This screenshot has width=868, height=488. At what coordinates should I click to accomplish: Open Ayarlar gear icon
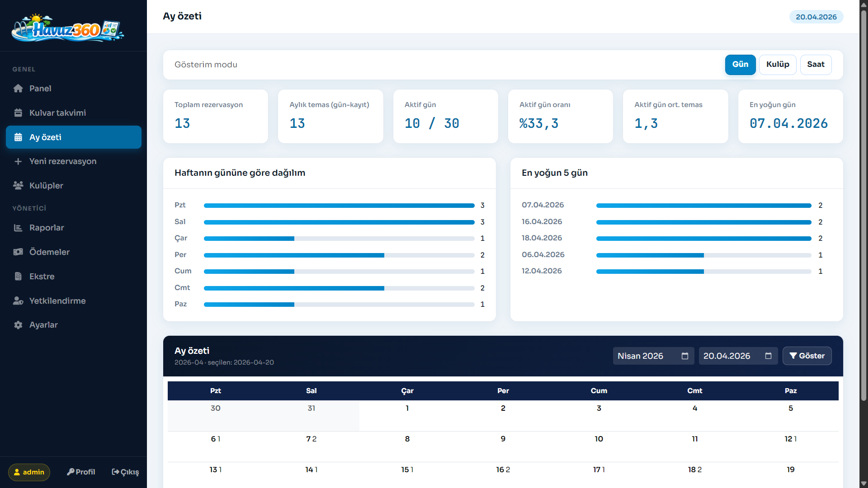[18, 325]
